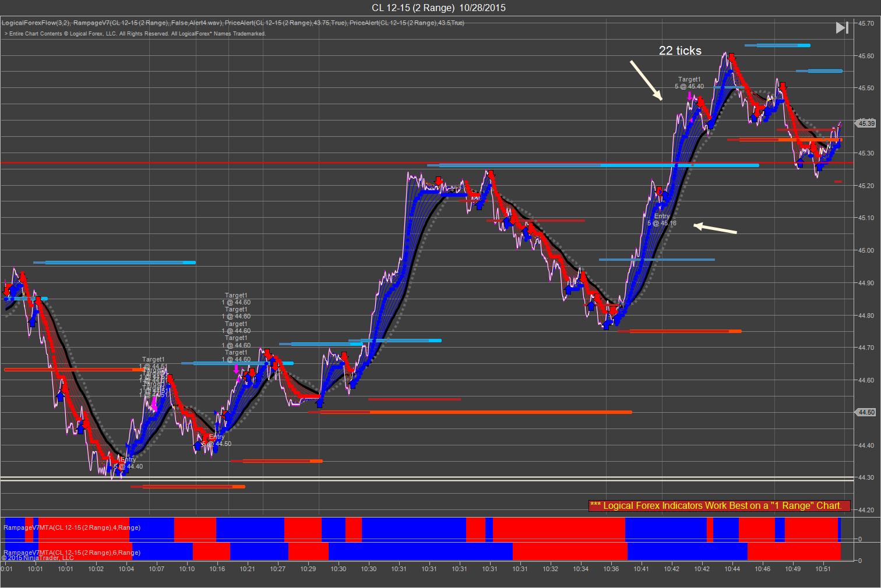Click the 2015 NinjaTrader, LLC copyright text

click(x=38, y=558)
